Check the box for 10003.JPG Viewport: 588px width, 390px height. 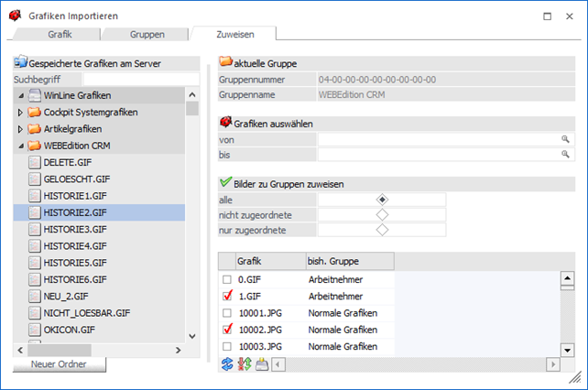point(228,346)
